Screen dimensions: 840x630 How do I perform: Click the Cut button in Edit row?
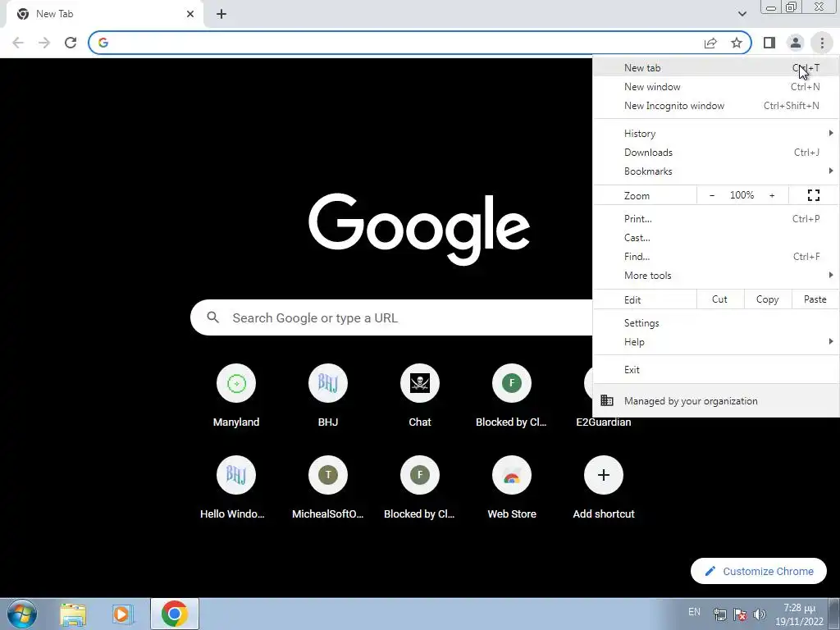[720, 299]
